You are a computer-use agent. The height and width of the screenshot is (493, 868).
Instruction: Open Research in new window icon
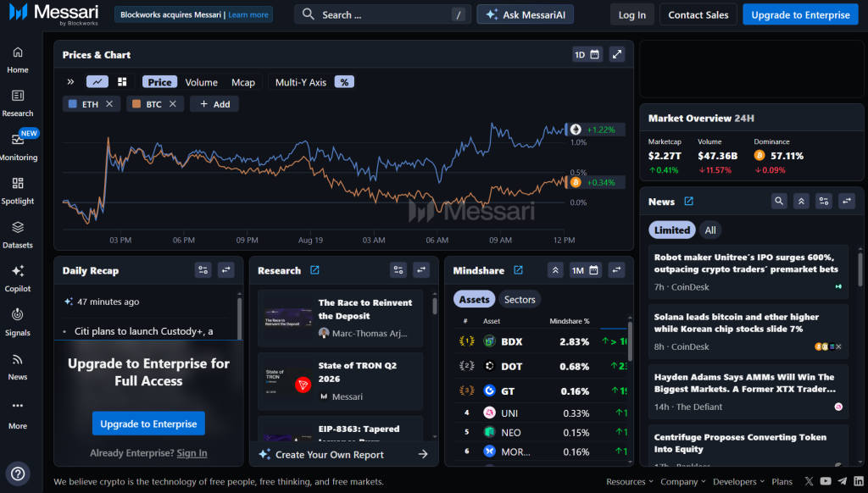tap(314, 270)
